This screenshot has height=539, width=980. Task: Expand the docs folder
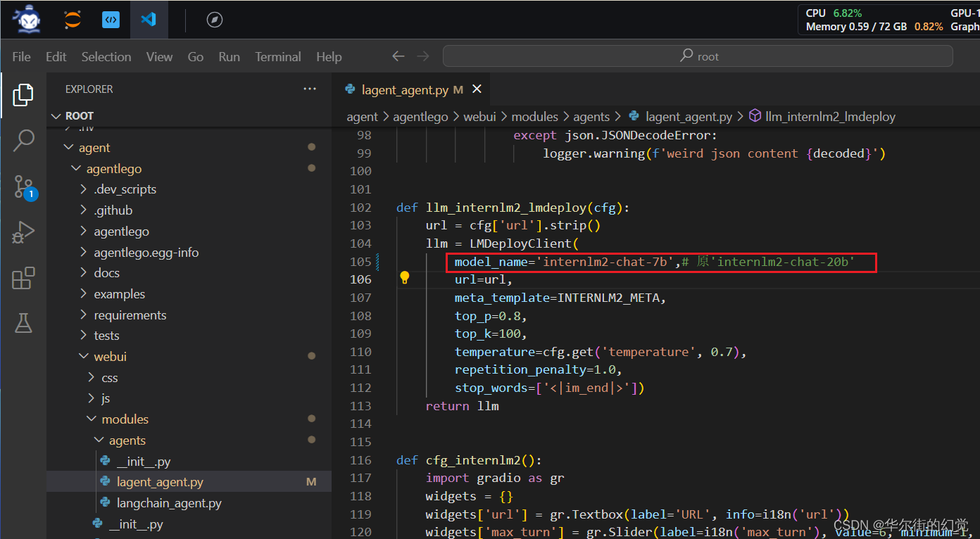point(84,273)
